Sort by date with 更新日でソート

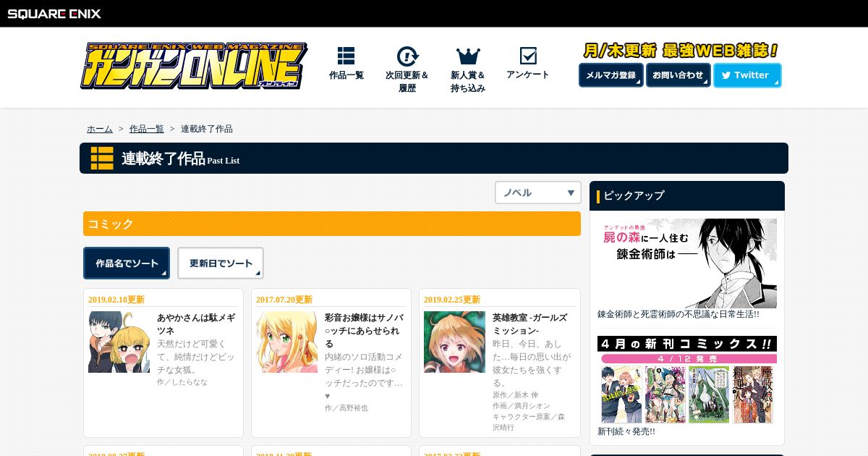221,263
